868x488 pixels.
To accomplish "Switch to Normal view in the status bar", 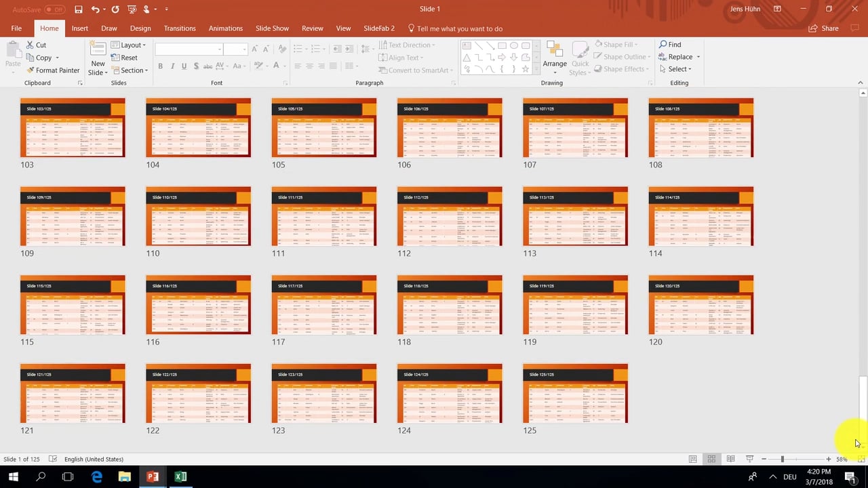I will (x=692, y=459).
